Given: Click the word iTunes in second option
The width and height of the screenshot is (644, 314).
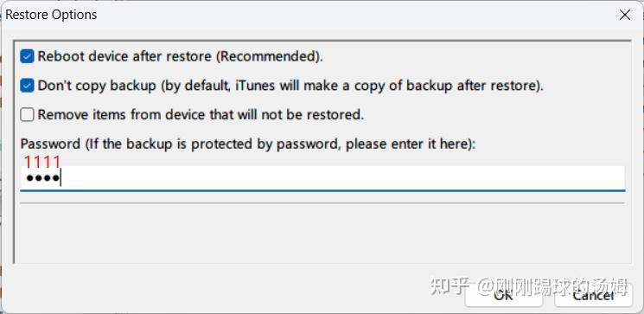Looking at the screenshot, I should pos(255,86).
